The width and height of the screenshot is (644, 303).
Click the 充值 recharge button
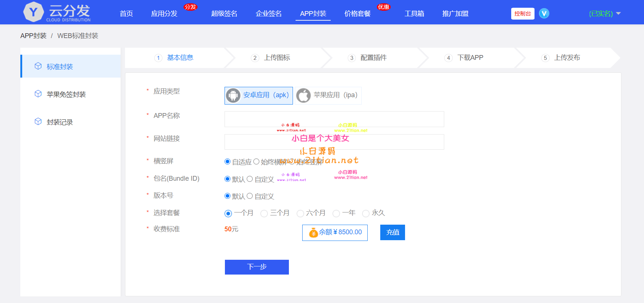[x=392, y=232]
